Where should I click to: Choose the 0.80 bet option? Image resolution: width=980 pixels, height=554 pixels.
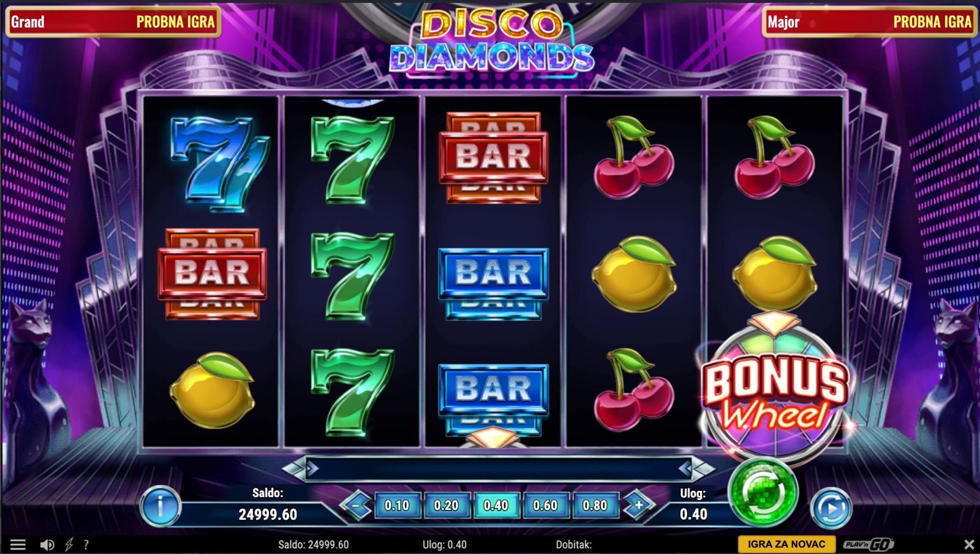pos(595,506)
